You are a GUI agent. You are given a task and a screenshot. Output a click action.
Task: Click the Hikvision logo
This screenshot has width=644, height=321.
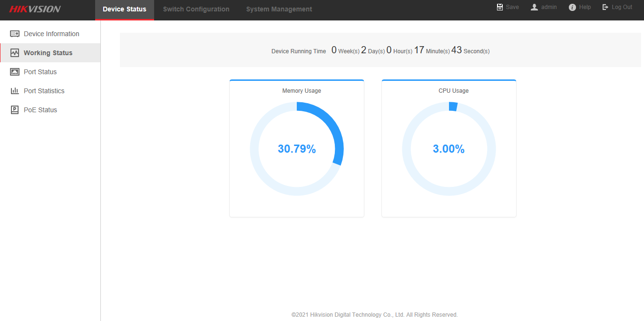coord(35,9)
